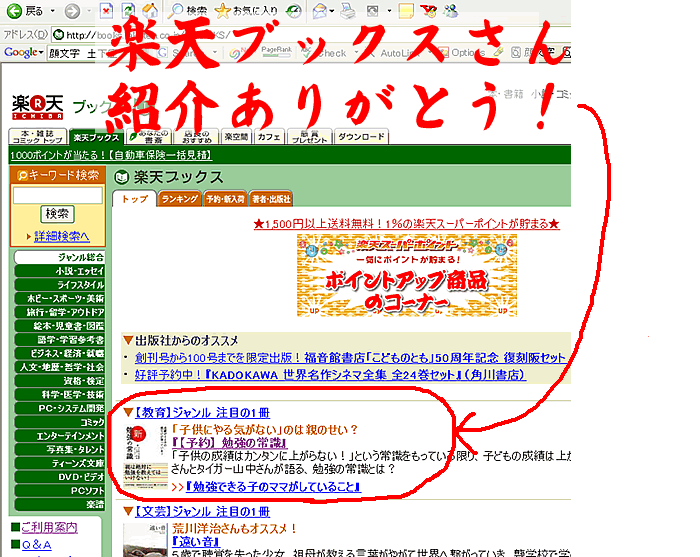Screen dimensions: 700x557
Task: Select 科学・医学・技術 genre
Action: [59, 395]
